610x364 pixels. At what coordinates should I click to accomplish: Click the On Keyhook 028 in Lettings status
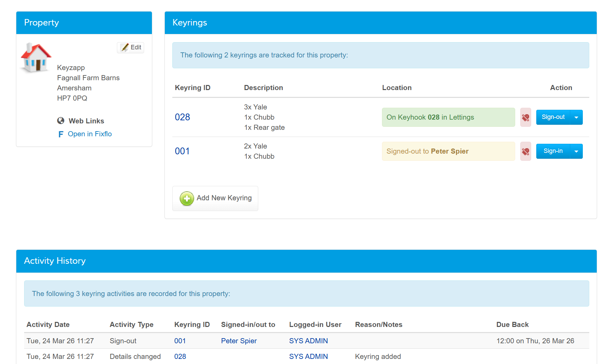click(x=448, y=117)
